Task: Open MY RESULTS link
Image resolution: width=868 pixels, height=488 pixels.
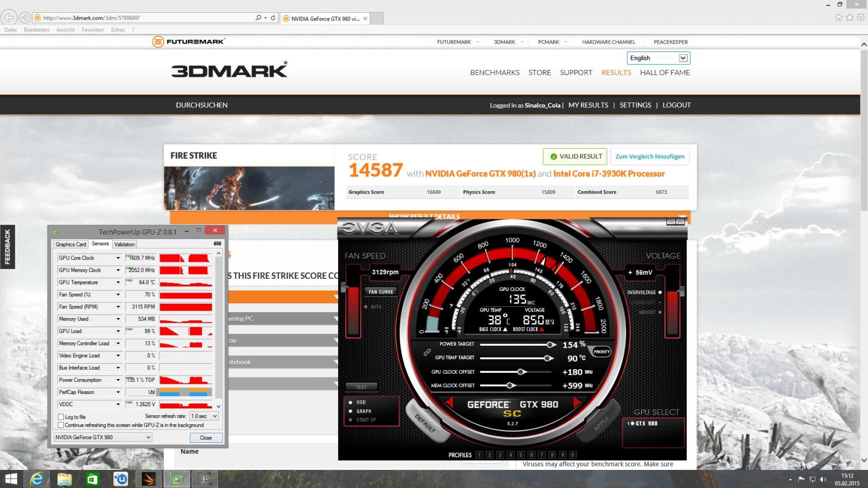Action: pos(588,105)
